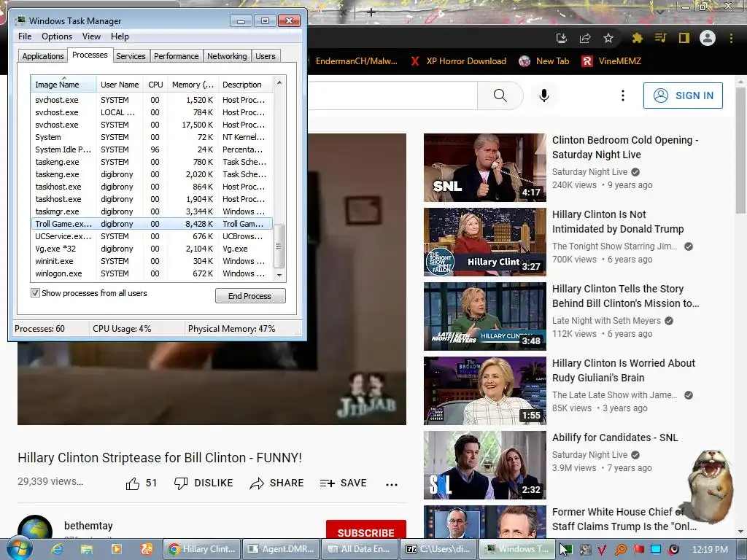
Task: Click the SHARE arrow button
Action: point(276,483)
